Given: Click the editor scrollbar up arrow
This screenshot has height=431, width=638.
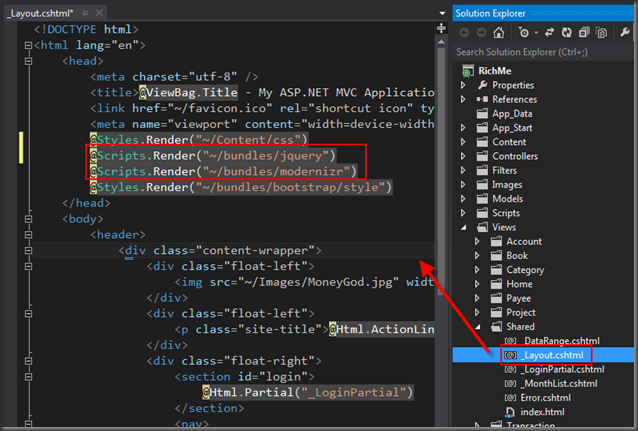Looking at the screenshot, I should point(441,42).
